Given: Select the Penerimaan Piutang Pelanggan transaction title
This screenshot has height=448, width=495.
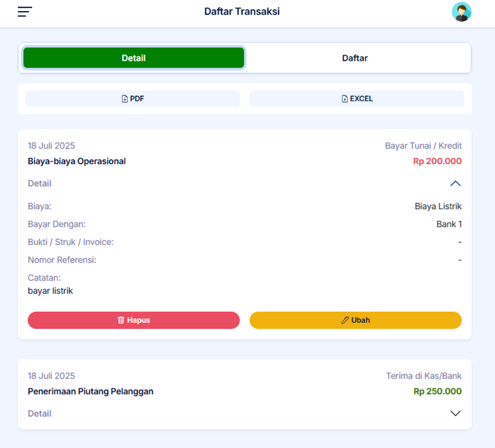Looking at the screenshot, I should click(x=91, y=391).
